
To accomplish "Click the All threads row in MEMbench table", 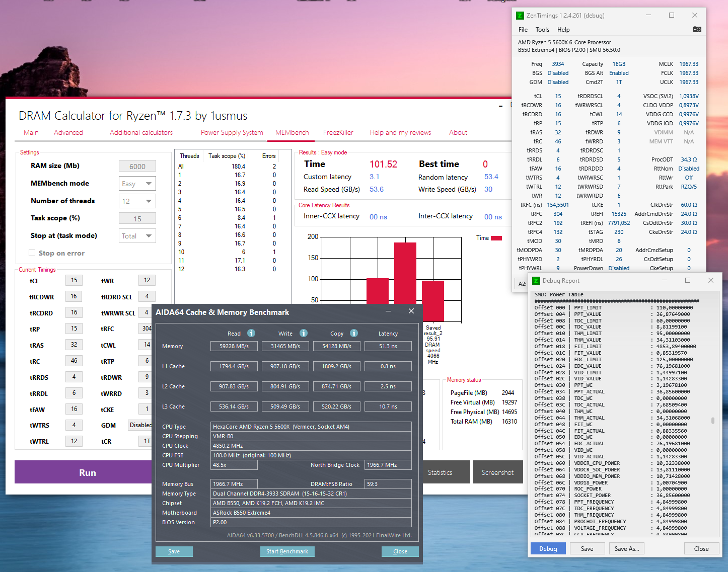I will tap(227, 167).
